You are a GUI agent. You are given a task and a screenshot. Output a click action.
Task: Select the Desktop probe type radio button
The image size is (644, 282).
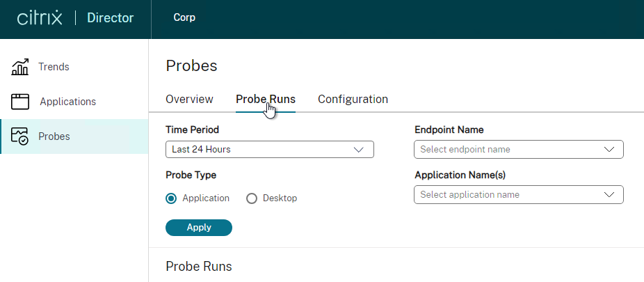click(252, 198)
